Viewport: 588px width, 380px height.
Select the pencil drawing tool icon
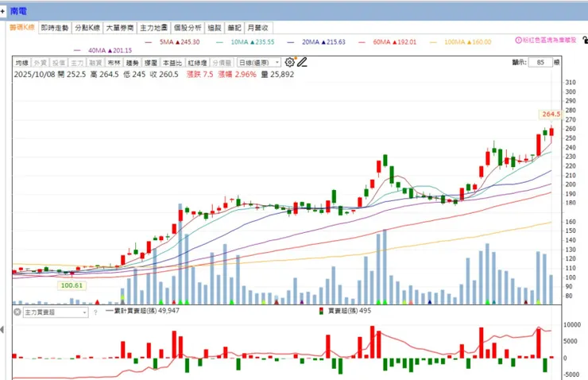[x=302, y=62]
